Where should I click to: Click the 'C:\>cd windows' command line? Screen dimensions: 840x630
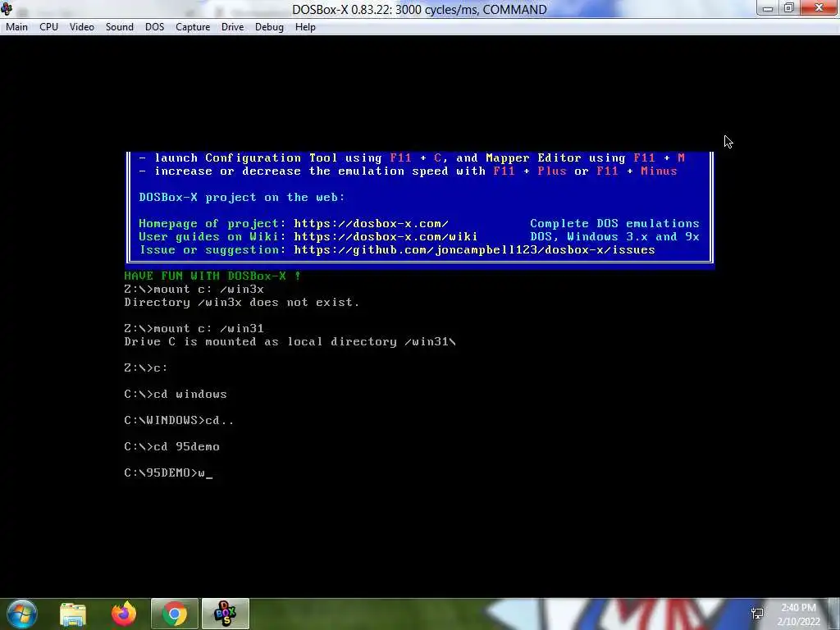click(176, 395)
